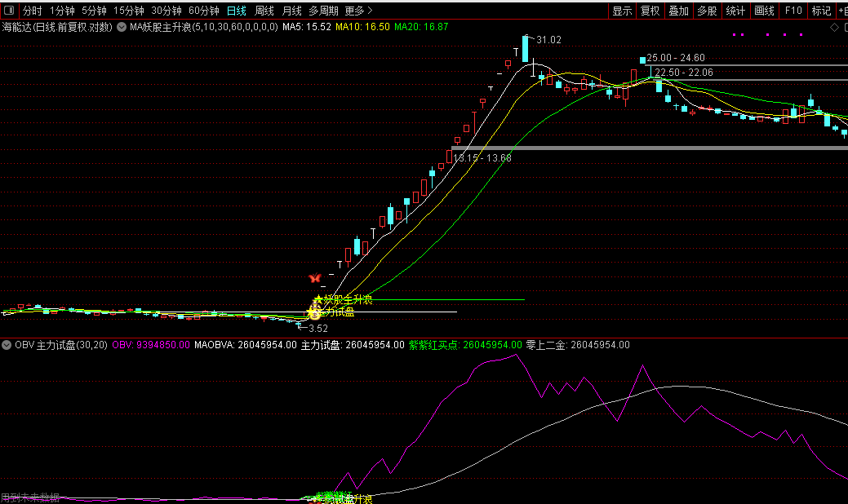Open the 画线 drawing tools
This screenshot has height=504, width=848.
click(x=764, y=11)
